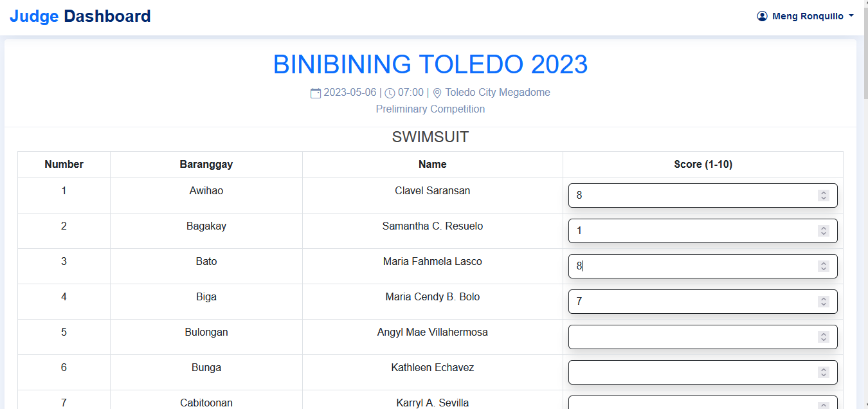Use the score stepper for Maria Fahmela Lasco
Image resolution: width=868 pixels, height=409 pixels.
(x=823, y=266)
